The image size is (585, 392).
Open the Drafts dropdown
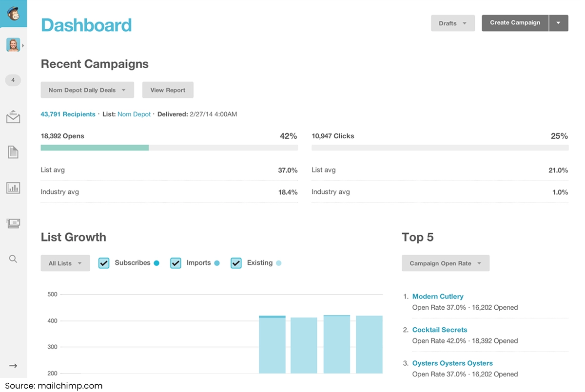pyautogui.click(x=453, y=23)
